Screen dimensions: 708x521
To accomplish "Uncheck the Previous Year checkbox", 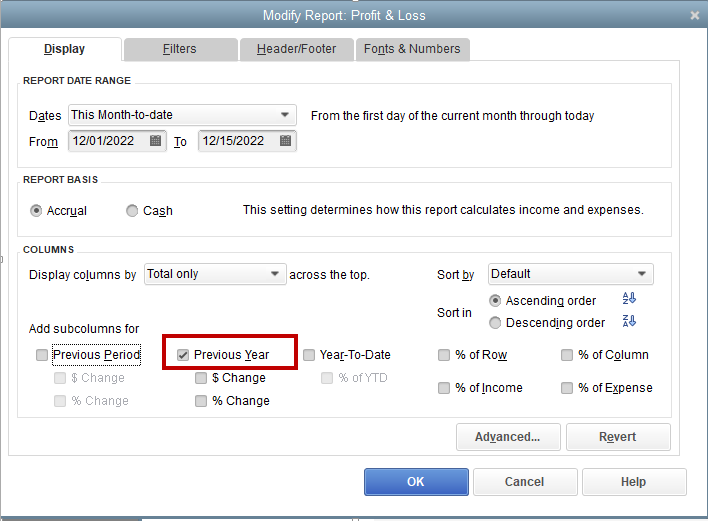I will click(x=183, y=355).
